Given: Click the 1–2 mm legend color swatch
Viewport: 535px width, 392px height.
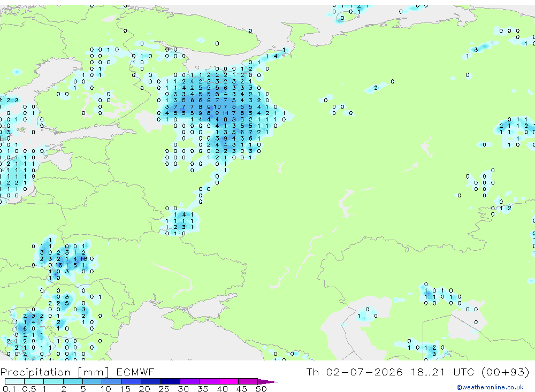Looking at the screenshot, I should point(53,381).
